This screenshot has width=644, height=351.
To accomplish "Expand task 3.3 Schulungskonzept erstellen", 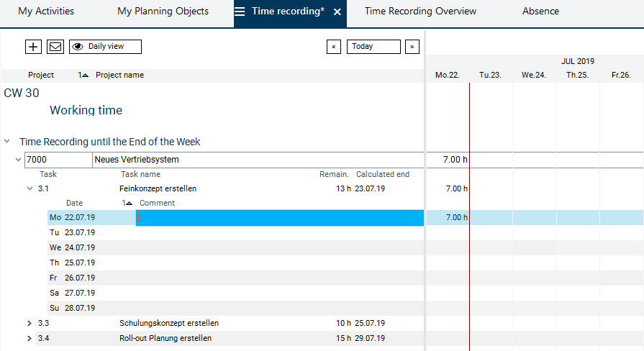I will coord(30,324).
